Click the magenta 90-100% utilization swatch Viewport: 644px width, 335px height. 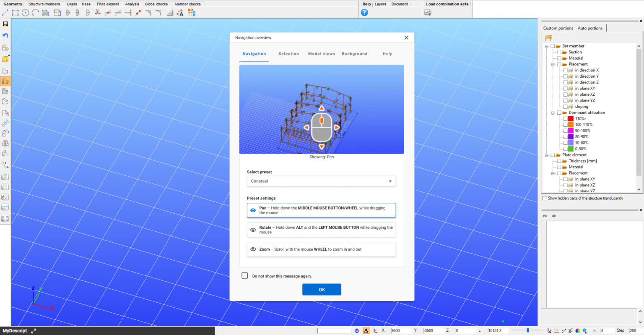tap(571, 131)
